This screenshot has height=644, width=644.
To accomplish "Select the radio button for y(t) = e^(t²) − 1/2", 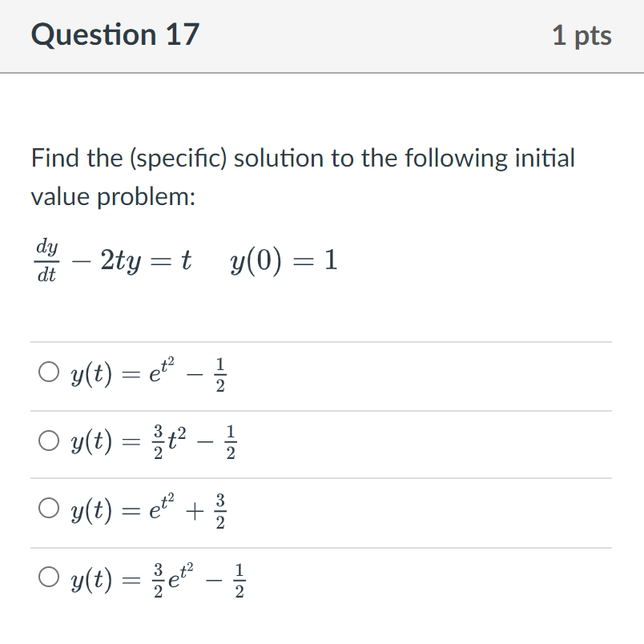I will click(48, 370).
